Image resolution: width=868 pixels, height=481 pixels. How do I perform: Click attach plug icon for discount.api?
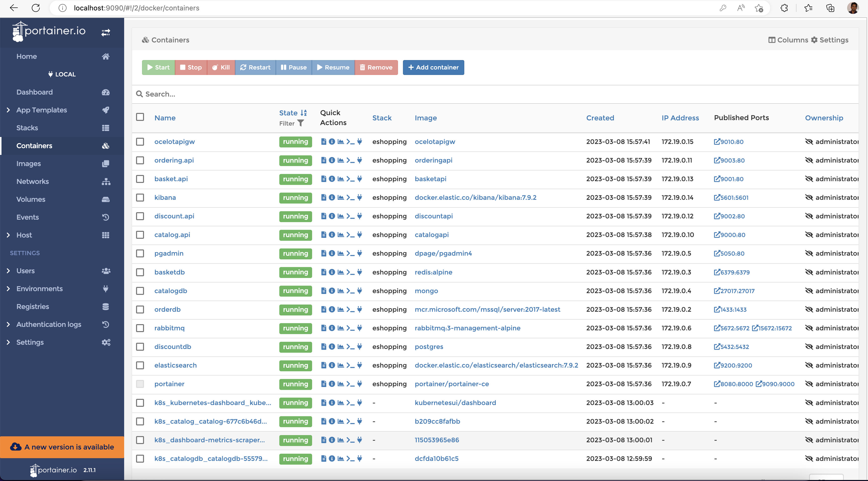click(360, 216)
